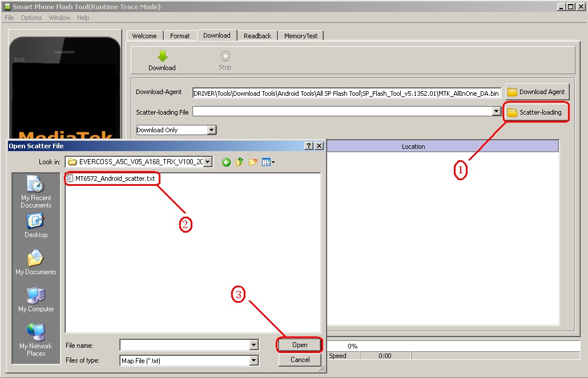Switch to the MemoryTest tab
588x378 pixels.
tap(301, 35)
